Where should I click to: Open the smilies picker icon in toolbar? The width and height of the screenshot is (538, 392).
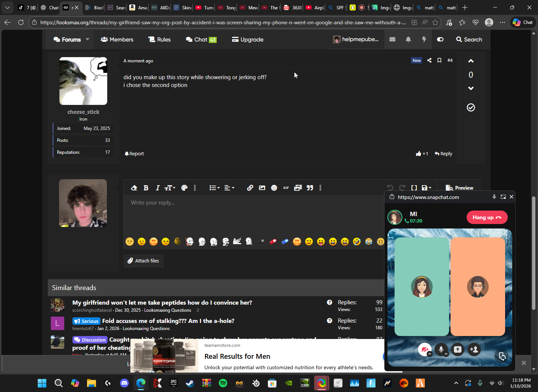(274, 188)
